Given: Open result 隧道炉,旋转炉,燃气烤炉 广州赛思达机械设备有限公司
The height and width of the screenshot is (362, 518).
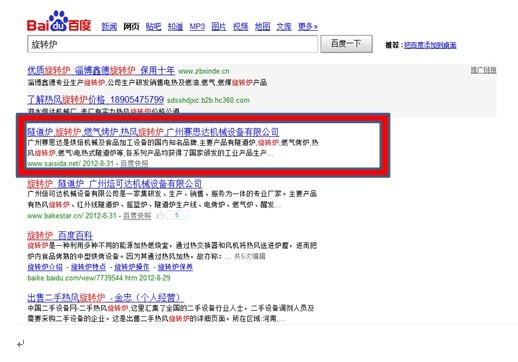Looking at the screenshot, I should [x=153, y=132].
